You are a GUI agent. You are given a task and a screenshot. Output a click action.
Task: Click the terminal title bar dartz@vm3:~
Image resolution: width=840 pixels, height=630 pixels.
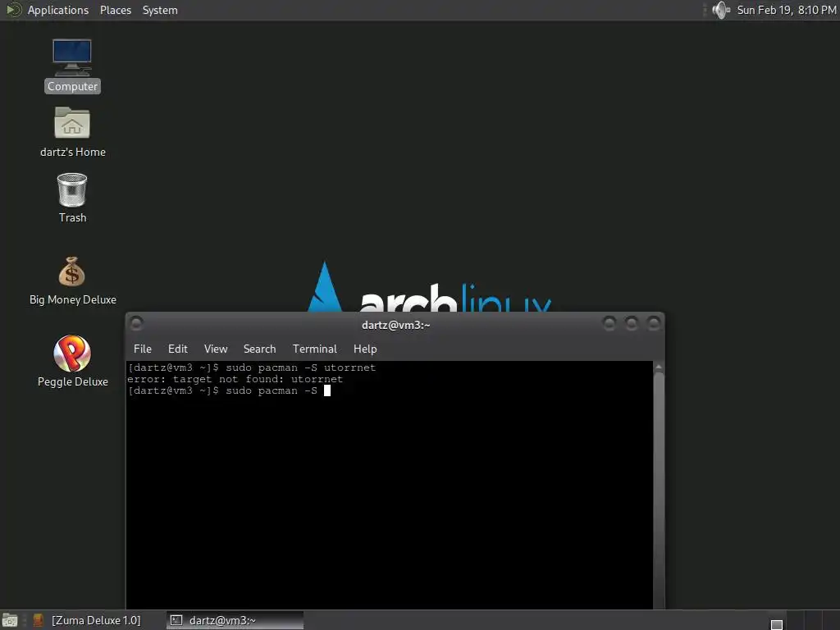pyautogui.click(x=395, y=325)
